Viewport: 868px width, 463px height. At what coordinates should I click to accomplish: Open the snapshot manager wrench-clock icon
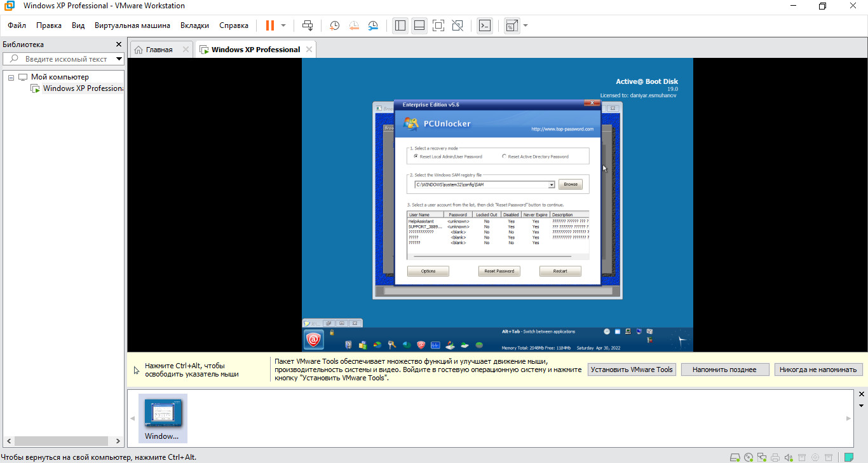point(374,25)
